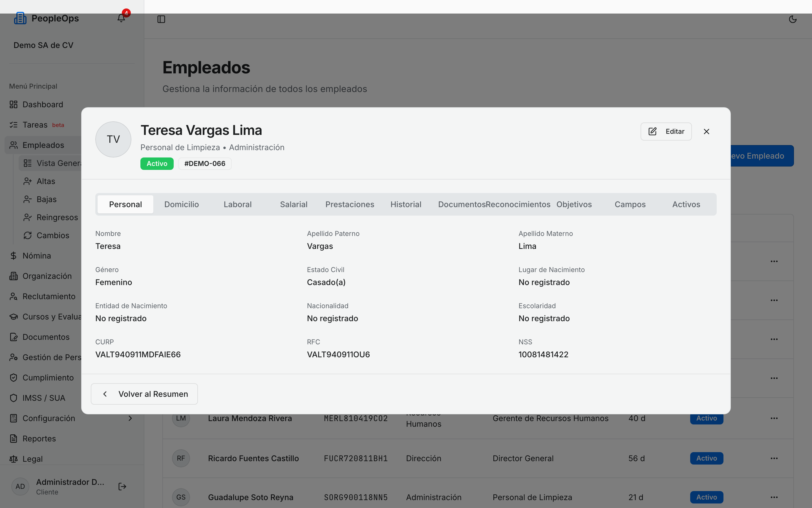The height and width of the screenshot is (508, 812).
Task: Click Volver al Resumen button
Action: tap(144, 394)
